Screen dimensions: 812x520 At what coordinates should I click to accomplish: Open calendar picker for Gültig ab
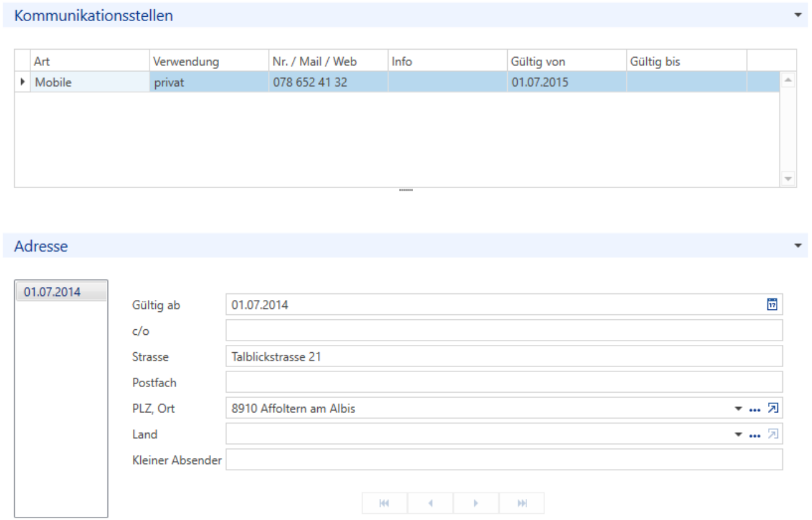pos(772,304)
